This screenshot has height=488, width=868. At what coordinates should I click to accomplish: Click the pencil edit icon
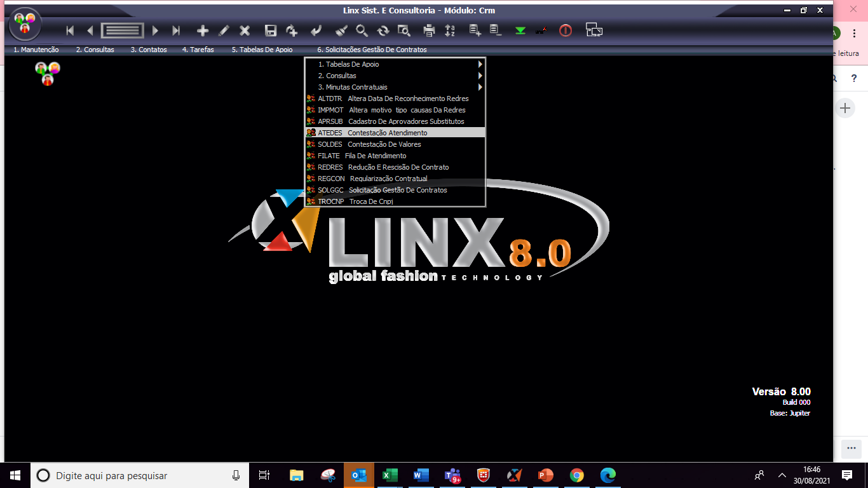224,30
